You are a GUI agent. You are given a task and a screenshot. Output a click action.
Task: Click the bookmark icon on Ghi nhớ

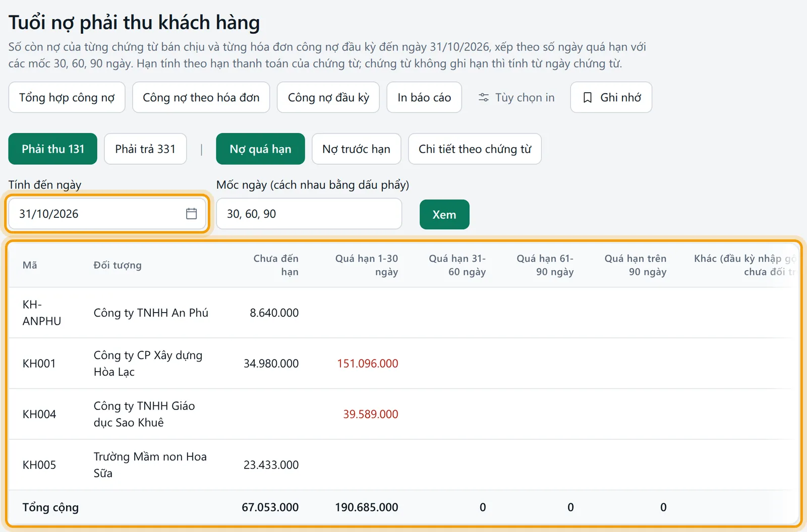[587, 97]
